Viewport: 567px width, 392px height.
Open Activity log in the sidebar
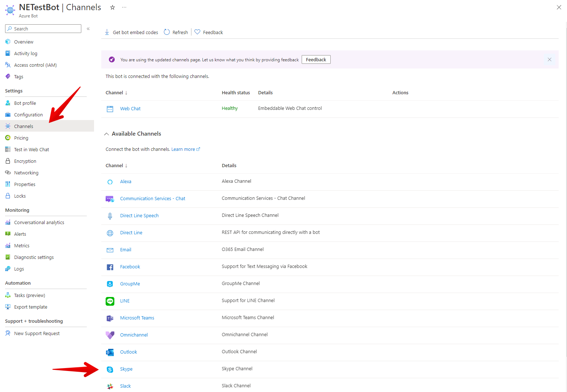(x=26, y=54)
